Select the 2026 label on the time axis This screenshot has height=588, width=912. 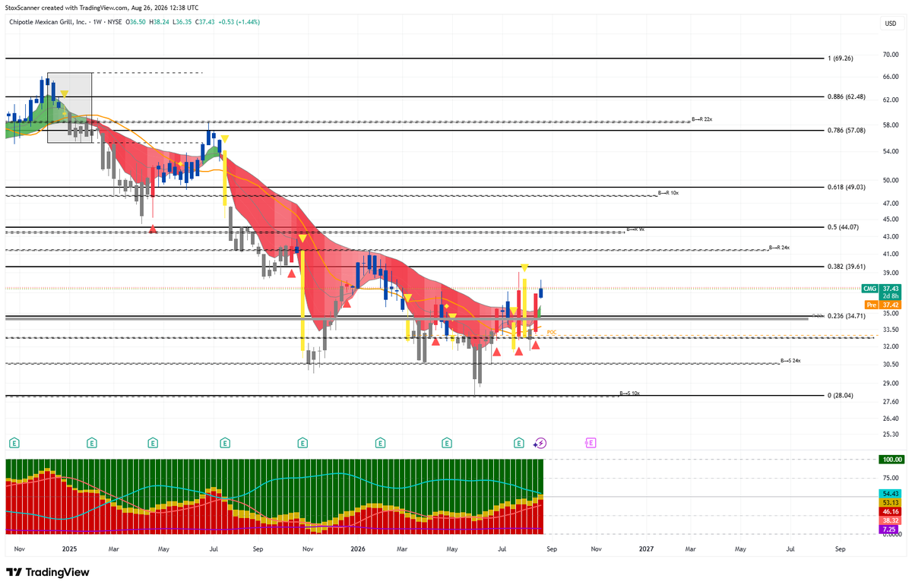pos(358,548)
